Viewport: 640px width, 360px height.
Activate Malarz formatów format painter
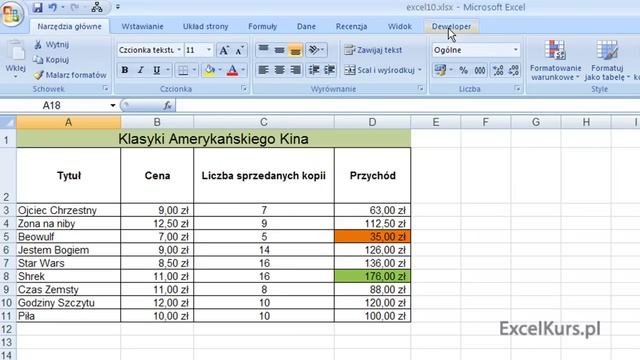click(70, 75)
